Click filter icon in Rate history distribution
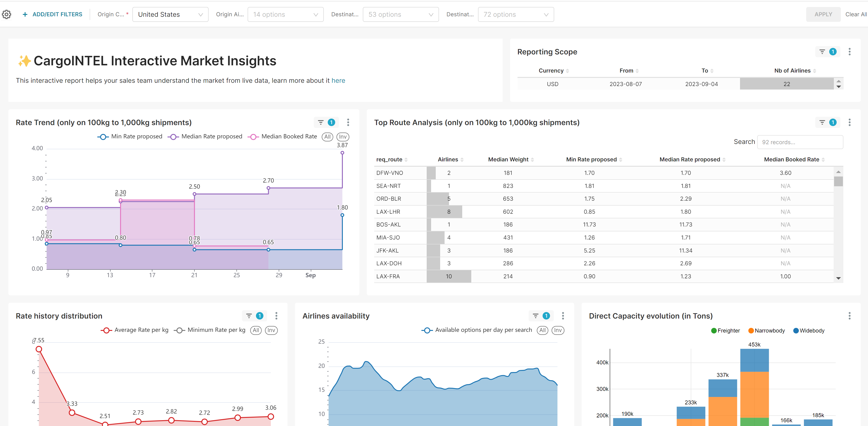The height and width of the screenshot is (426, 868). coord(249,316)
